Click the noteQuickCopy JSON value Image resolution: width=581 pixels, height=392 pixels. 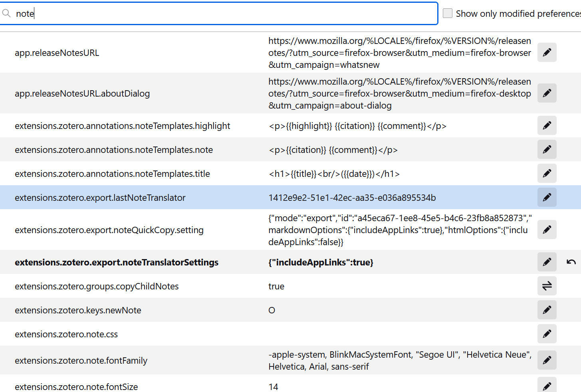coord(400,230)
